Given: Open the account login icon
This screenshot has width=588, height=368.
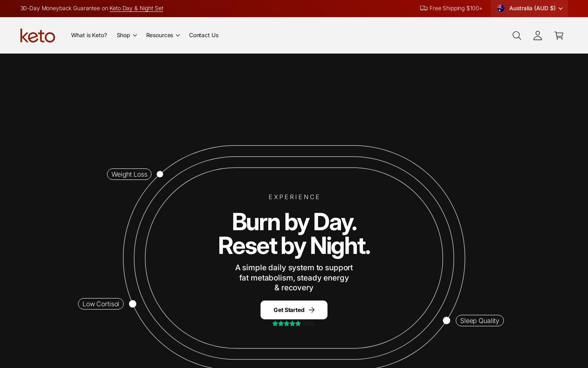Looking at the screenshot, I should 538,36.
